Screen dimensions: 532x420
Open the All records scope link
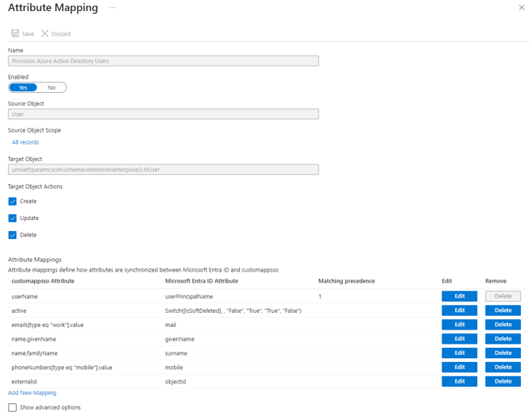(25, 142)
